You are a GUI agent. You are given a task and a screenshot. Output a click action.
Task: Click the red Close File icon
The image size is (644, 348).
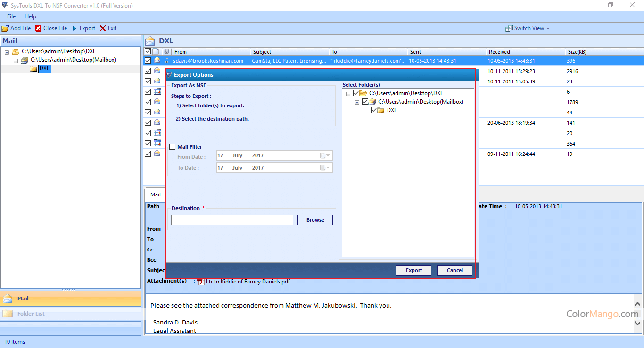[38, 28]
